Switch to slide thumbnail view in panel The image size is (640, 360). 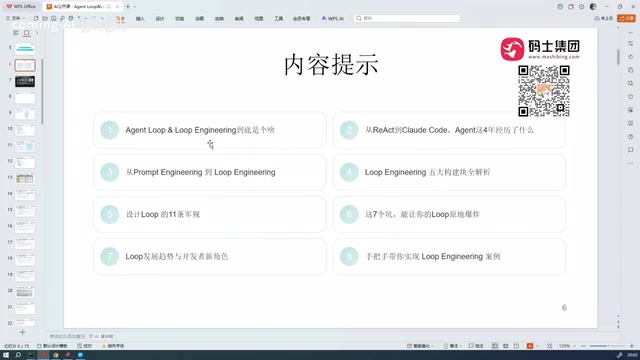coord(27,33)
